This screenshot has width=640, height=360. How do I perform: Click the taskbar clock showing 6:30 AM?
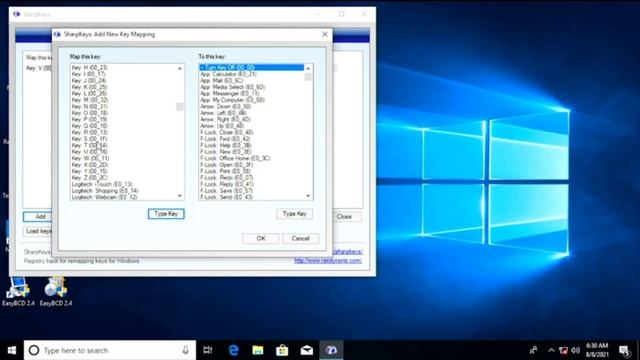click(597, 350)
